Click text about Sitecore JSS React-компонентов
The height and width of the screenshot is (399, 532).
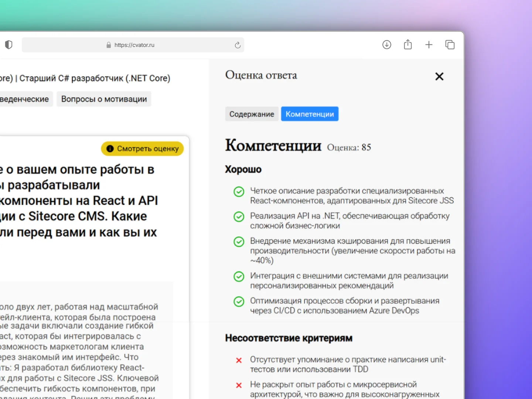pyautogui.click(x=352, y=195)
